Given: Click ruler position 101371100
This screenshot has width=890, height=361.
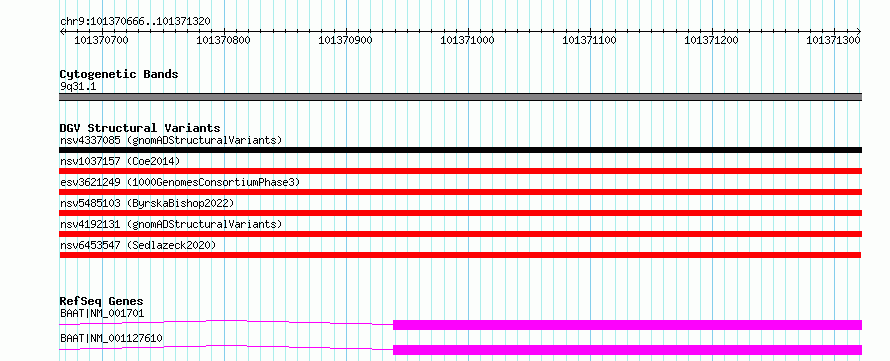Looking at the screenshot, I should 590,40.
